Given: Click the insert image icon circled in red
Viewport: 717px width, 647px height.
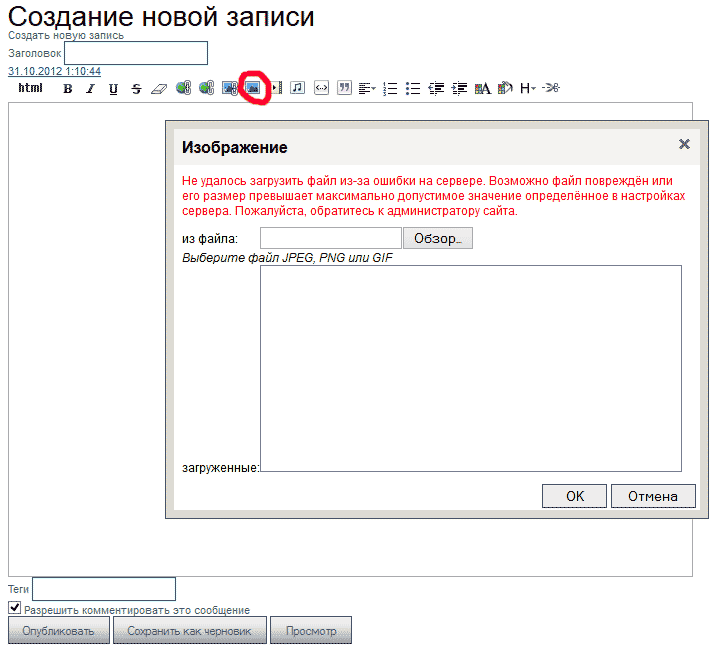Looking at the screenshot, I should 253,88.
